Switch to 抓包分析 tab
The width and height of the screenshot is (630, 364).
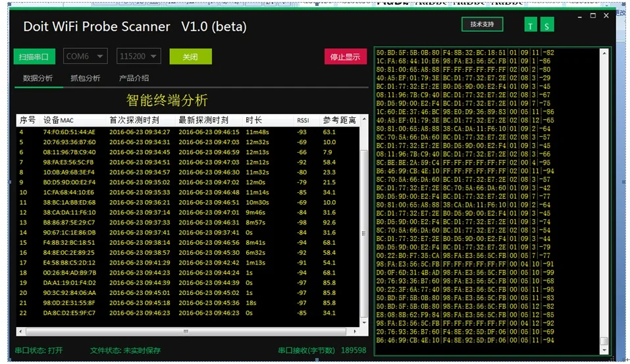coord(85,78)
